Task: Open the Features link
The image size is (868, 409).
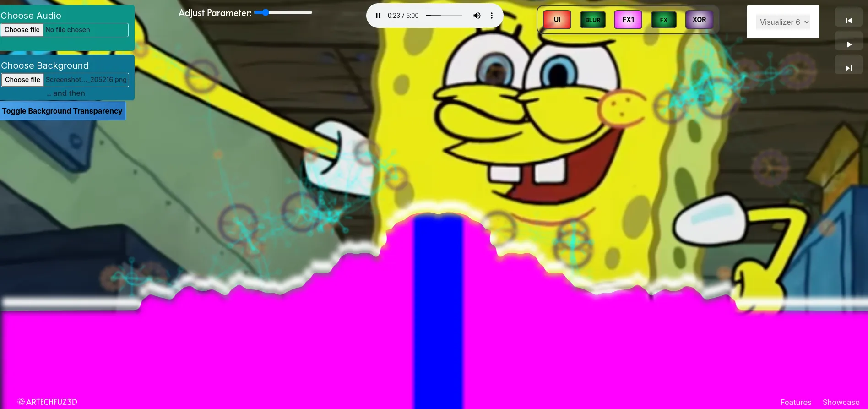Action: pos(796,402)
